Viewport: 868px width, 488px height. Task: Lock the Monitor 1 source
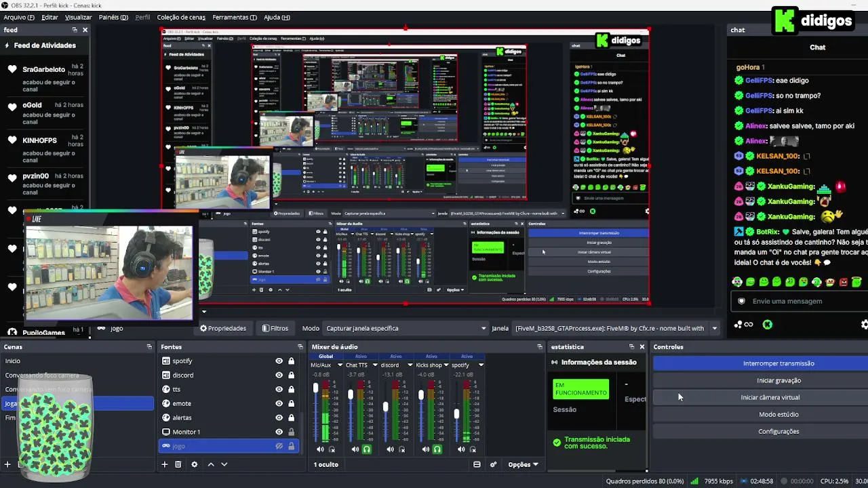[292, 432]
